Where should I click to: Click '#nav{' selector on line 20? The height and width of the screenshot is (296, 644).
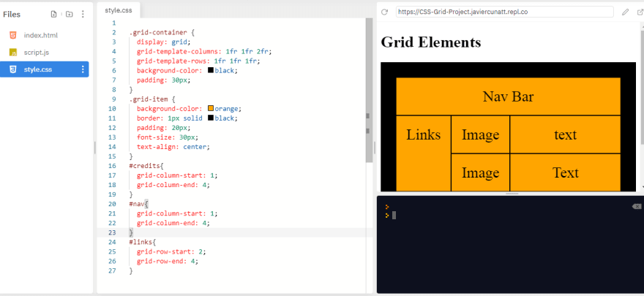(x=138, y=204)
